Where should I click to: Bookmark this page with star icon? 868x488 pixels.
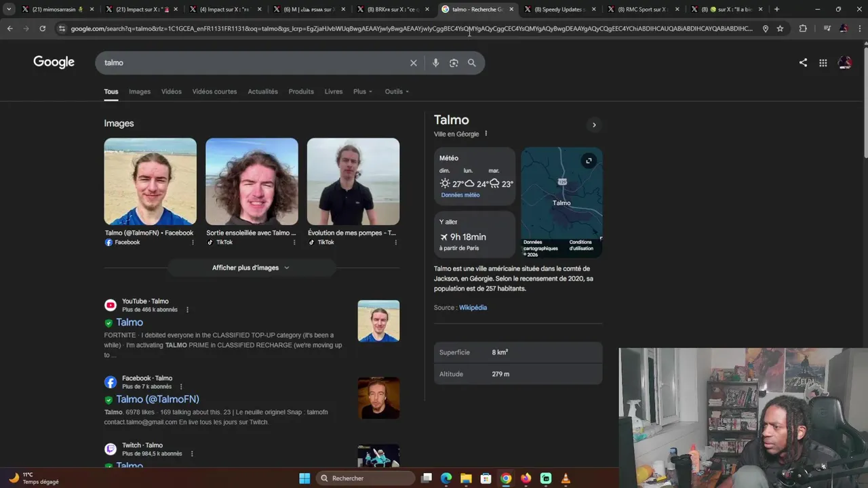click(x=780, y=28)
